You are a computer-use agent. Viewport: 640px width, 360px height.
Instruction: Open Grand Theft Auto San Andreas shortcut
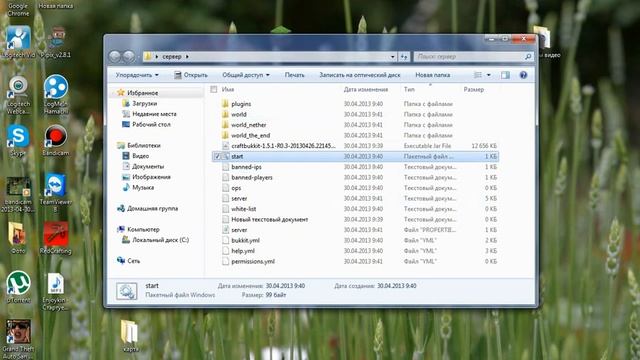point(18,340)
